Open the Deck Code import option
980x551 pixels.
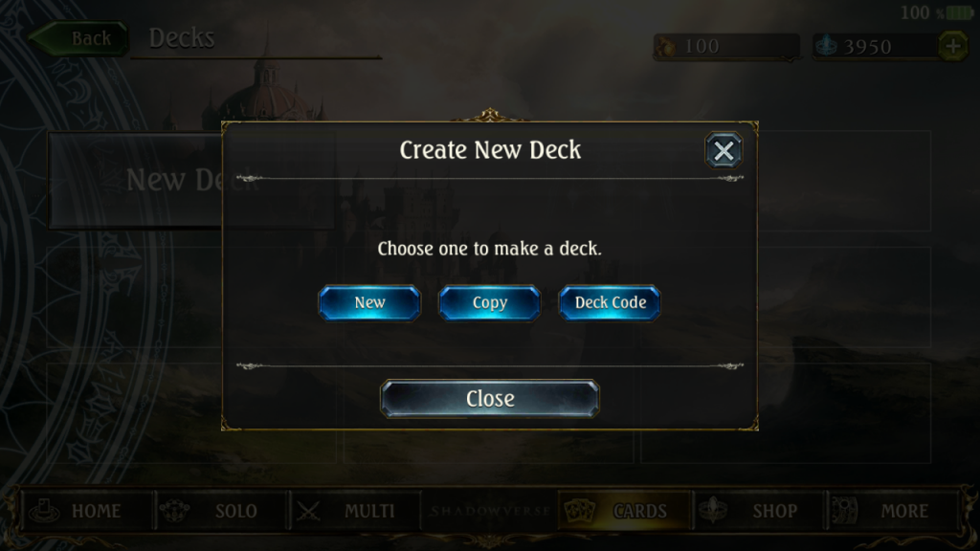tap(610, 303)
